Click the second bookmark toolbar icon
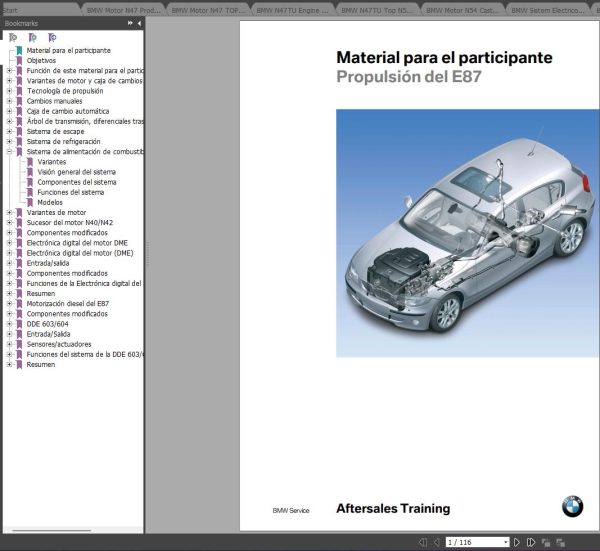The width and height of the screenshot is (600, 551). [x=33, y=37]
